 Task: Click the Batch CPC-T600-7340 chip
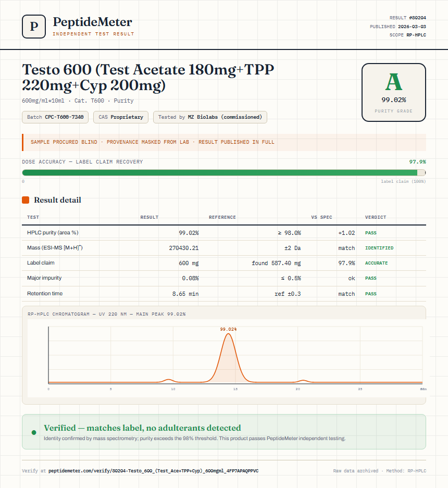[55, 117]
